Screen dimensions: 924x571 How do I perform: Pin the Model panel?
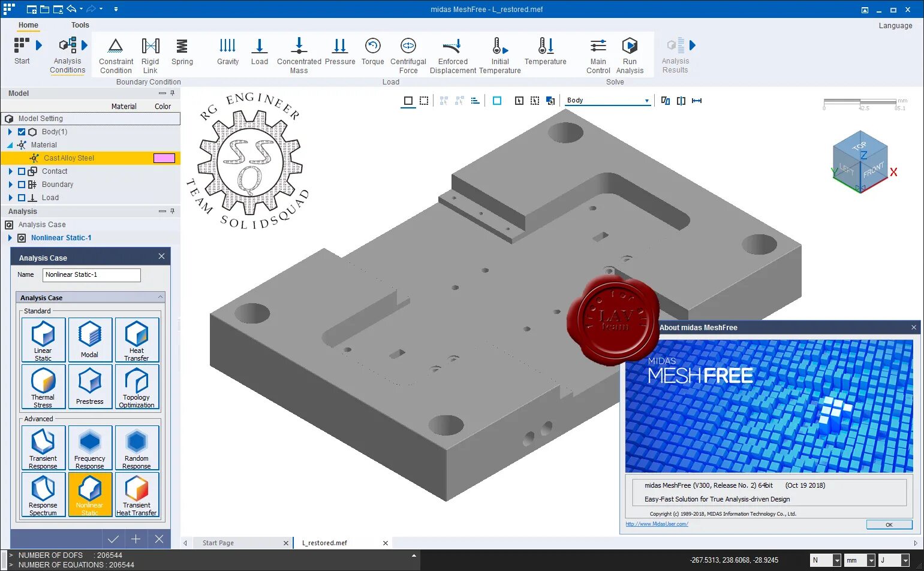point(172,93)
